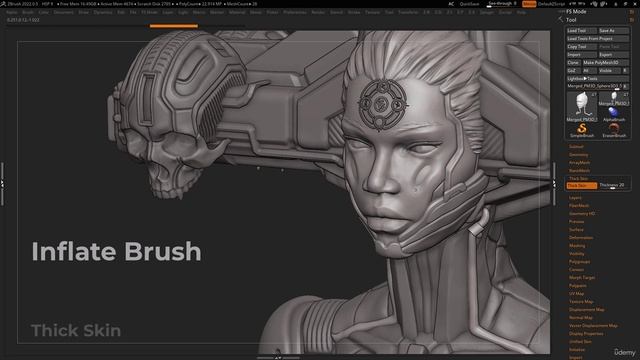Expand the Subtool subpalette
This screenshot has width=640, height=360.
coord(576,147)
